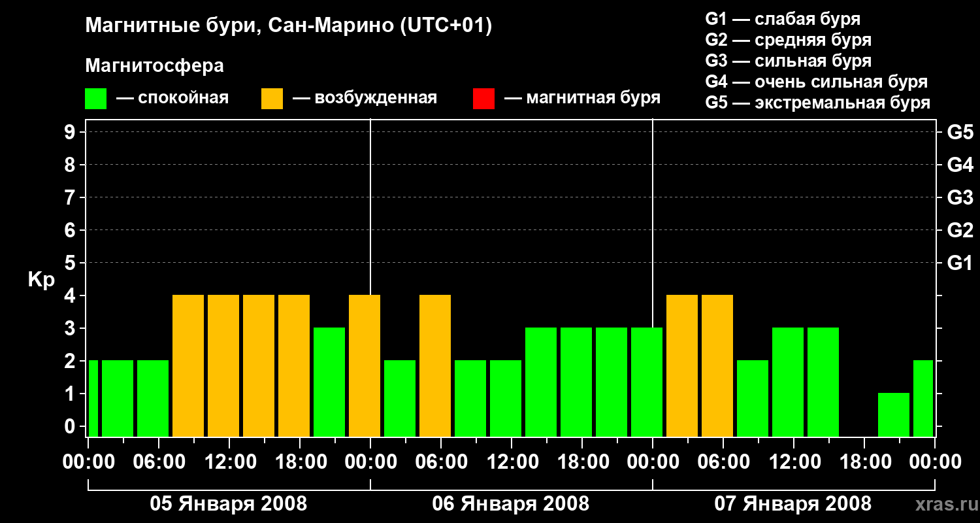Click the green bar straddling midnight into 07 Января
Screen dimensions: 980x523
[647, 382]
